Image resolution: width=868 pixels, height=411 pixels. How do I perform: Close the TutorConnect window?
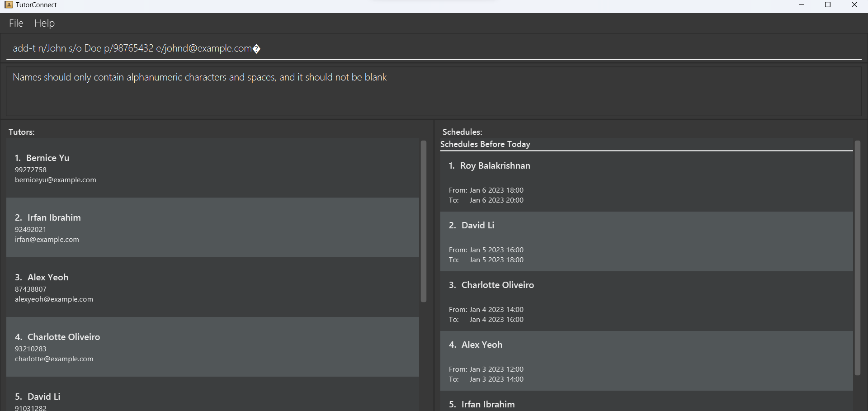click(854, 5)
